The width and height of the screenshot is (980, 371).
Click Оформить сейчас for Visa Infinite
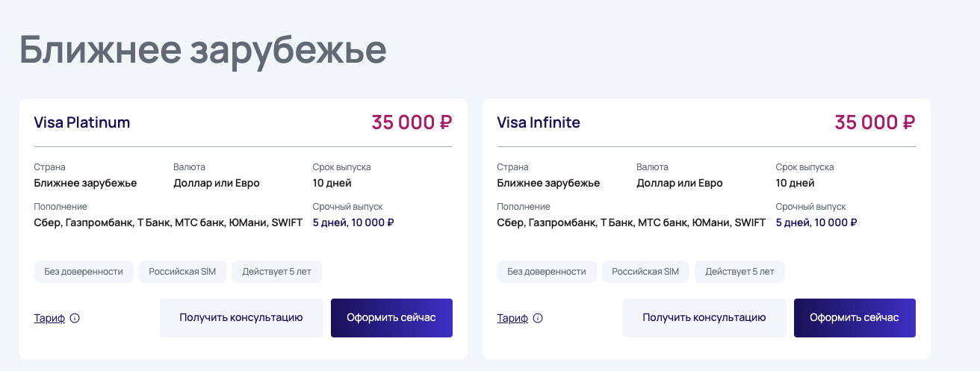tap(855, 318)
